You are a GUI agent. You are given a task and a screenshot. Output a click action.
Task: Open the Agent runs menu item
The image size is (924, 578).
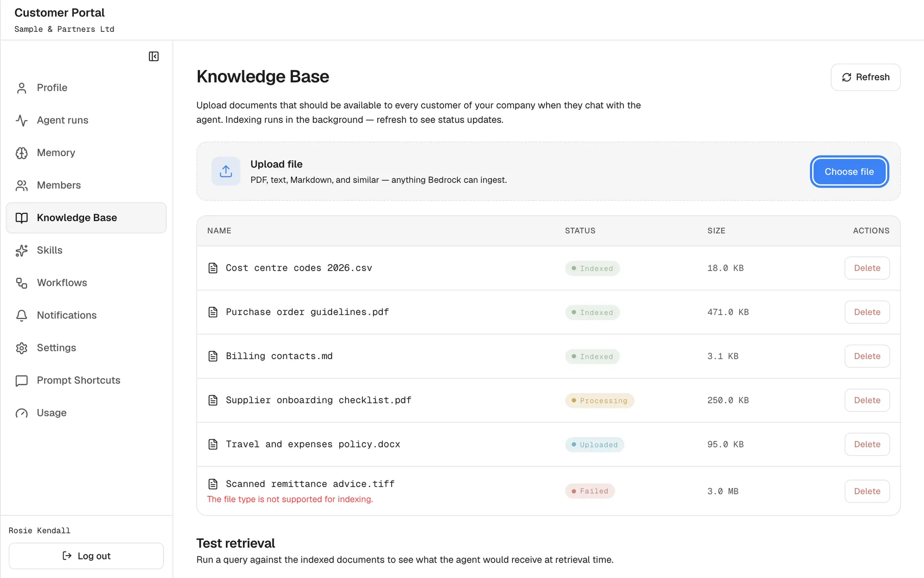[x=86, y=120]
